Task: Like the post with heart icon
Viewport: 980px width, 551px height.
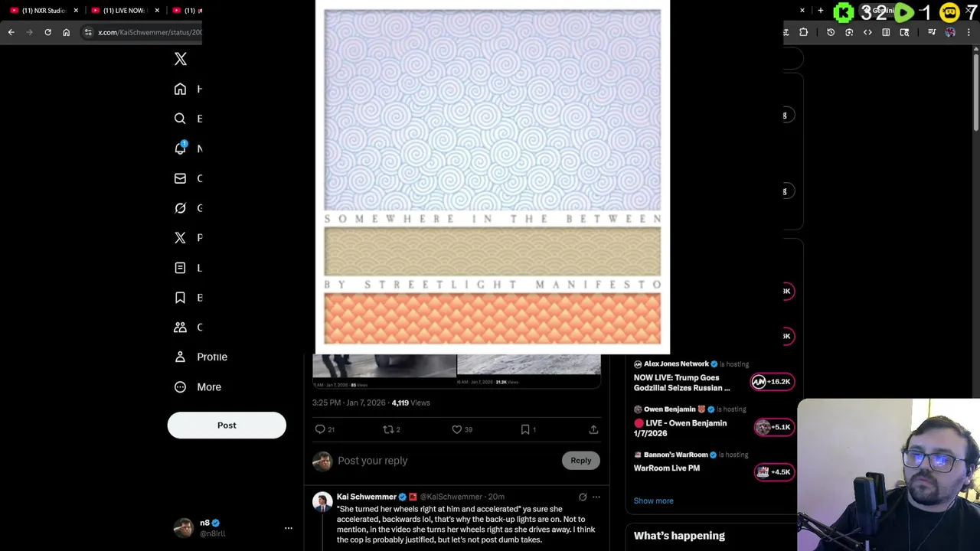Action: tap(457, 429)
